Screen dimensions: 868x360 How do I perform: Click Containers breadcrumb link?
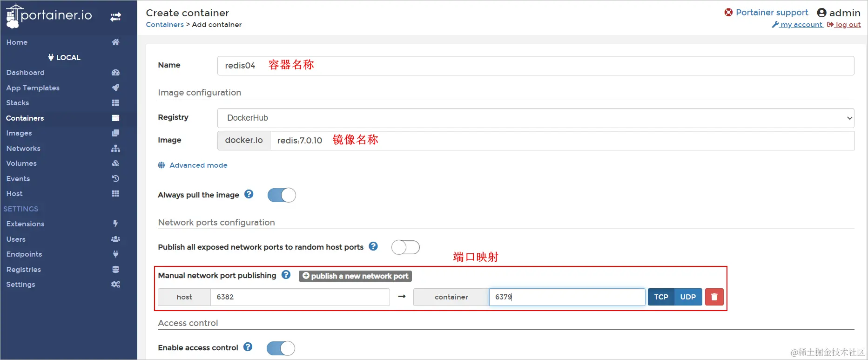pyautogui.click(x=165, y=25)
